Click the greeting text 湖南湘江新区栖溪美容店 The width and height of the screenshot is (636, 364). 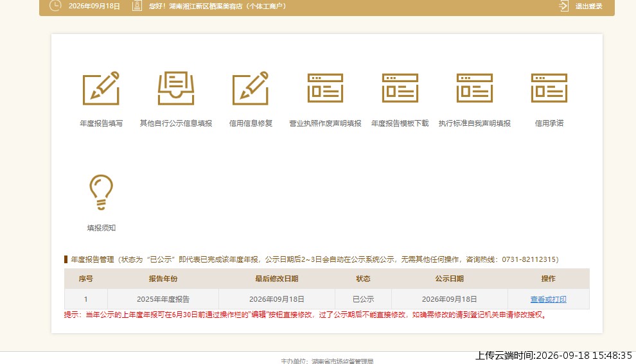point(206,6)
